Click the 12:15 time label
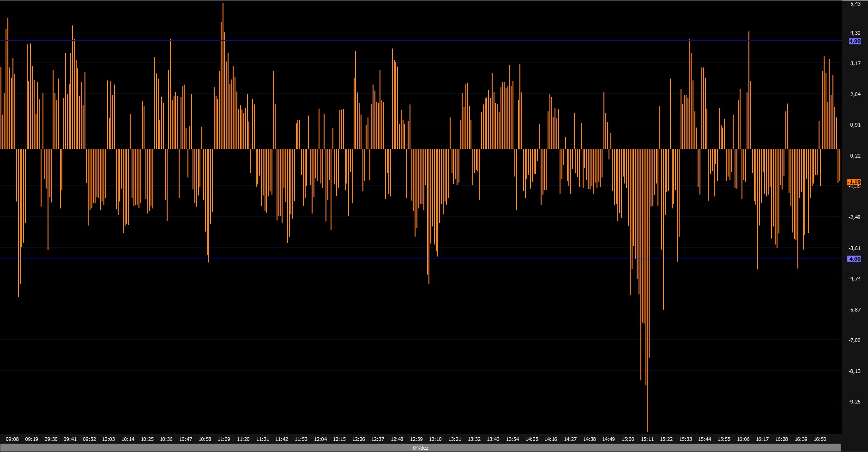This screenshot has width=868, height=452. (339, 439)
